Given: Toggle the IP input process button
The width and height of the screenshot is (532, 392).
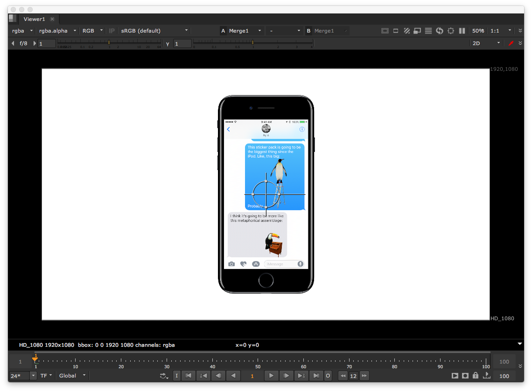Looking at the screenshot, I should tap(112, 31).
